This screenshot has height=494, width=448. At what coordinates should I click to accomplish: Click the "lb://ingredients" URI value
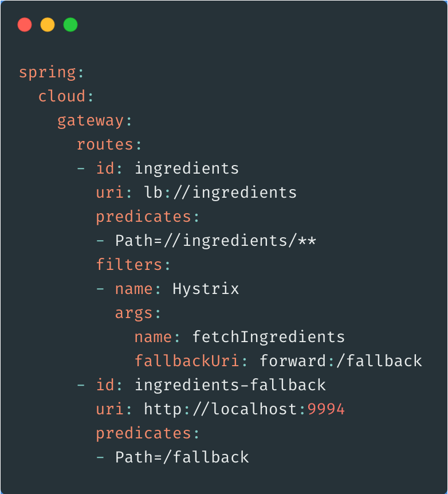pos(221,193)
